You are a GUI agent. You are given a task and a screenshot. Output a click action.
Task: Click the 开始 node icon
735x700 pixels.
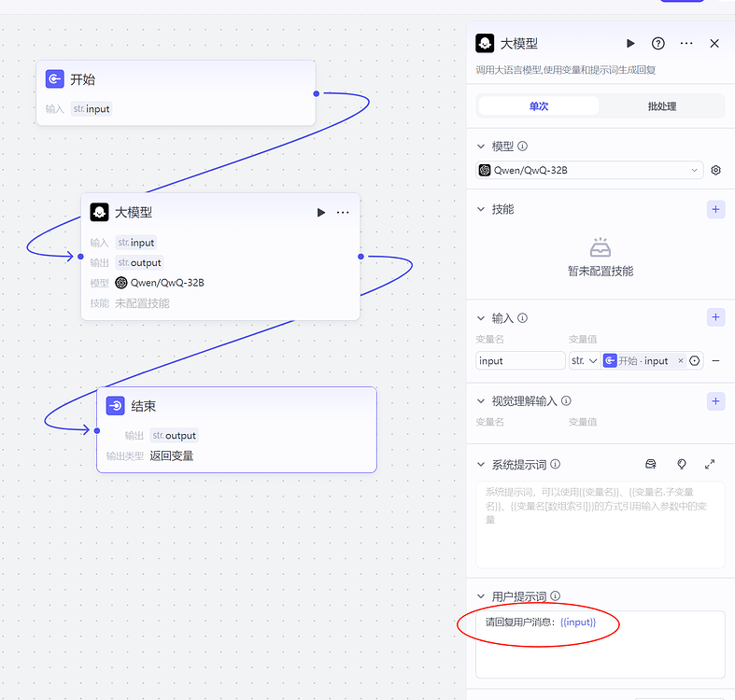[55, 79]
